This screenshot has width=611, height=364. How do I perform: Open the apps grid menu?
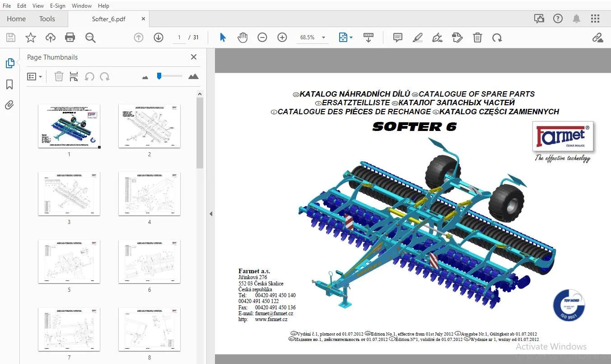595,19
